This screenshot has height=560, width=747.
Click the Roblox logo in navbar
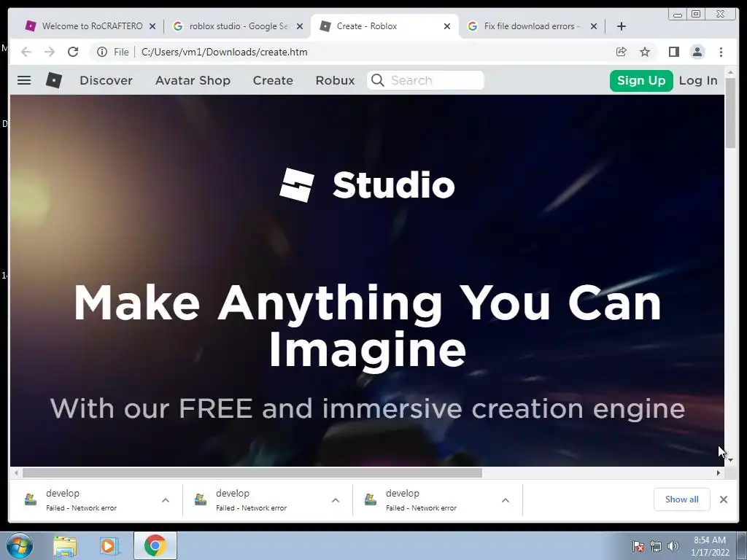(54, 80)
